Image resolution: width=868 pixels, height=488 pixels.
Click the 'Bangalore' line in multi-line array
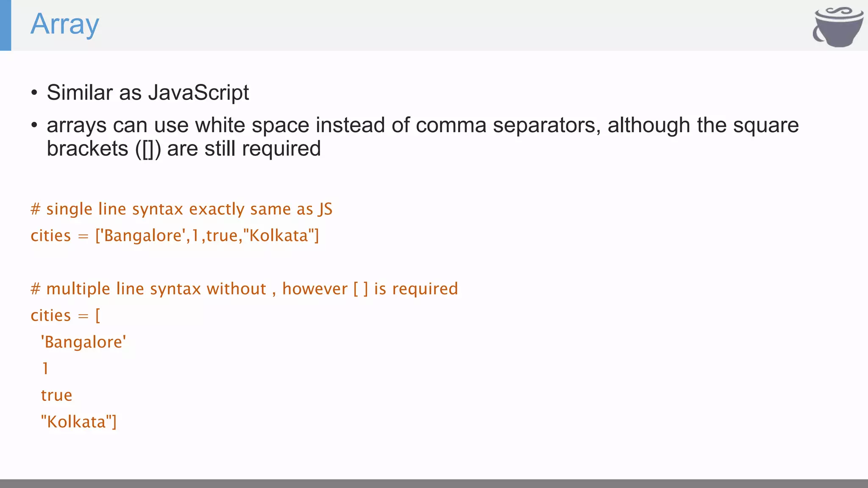[x=83, y=342]
